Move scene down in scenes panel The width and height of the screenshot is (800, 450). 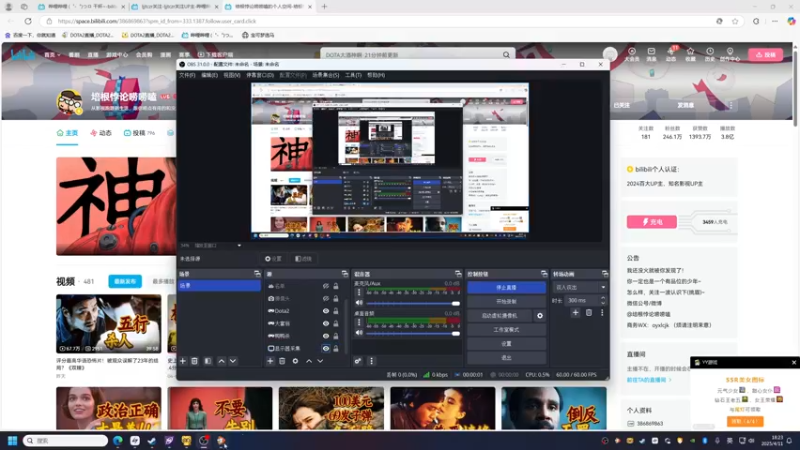233,361
